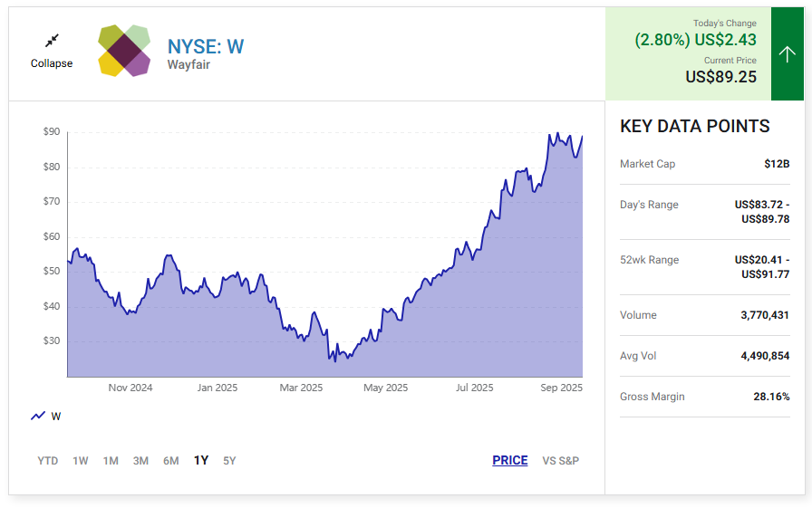Click the Nov 2024 axis label
Viewport: 812px width, 508px height.
coord(130,388)
